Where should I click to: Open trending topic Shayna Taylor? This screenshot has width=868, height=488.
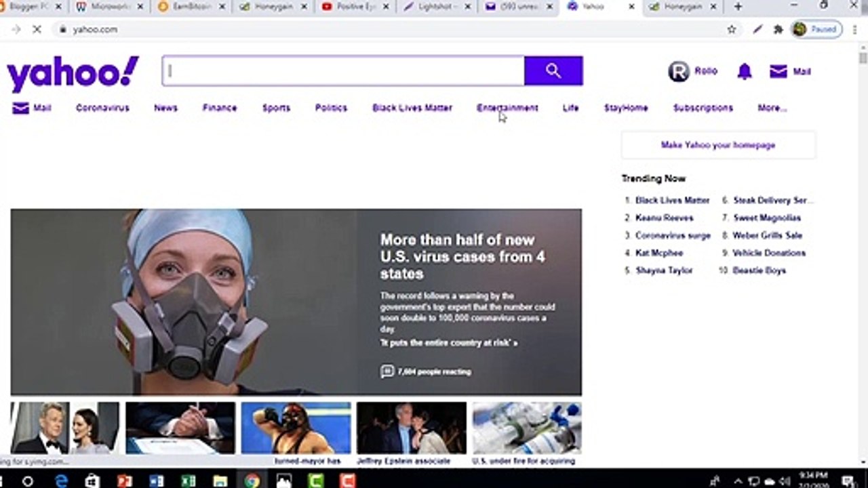tap(664, 270)
